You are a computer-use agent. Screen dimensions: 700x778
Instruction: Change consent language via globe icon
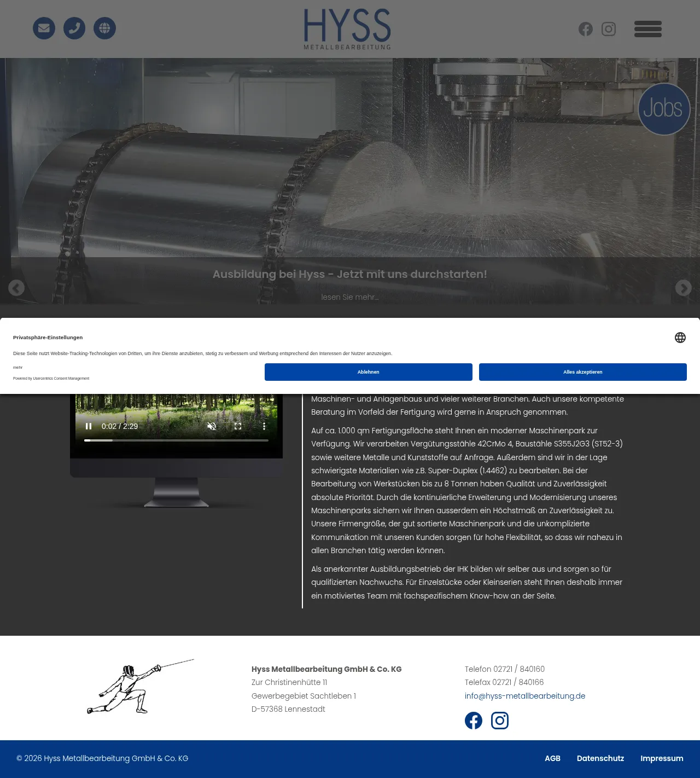[680, 338]
